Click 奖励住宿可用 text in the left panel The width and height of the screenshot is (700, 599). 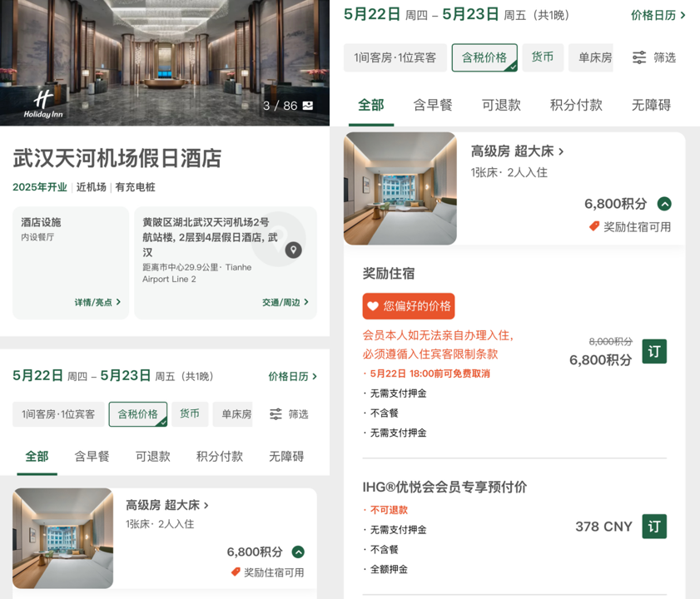point(274,572)
